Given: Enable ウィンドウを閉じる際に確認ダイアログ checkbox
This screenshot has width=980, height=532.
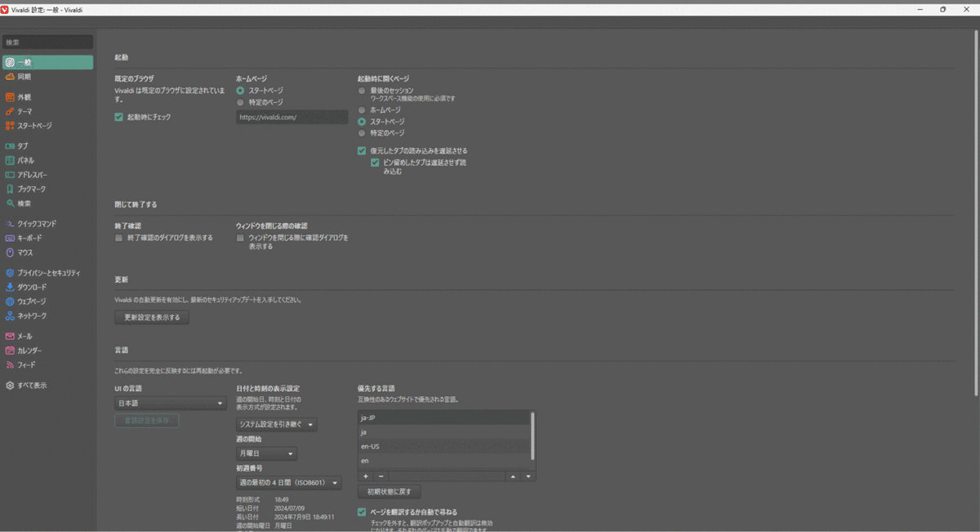Looking at the screenshot, I should [240, 238].
